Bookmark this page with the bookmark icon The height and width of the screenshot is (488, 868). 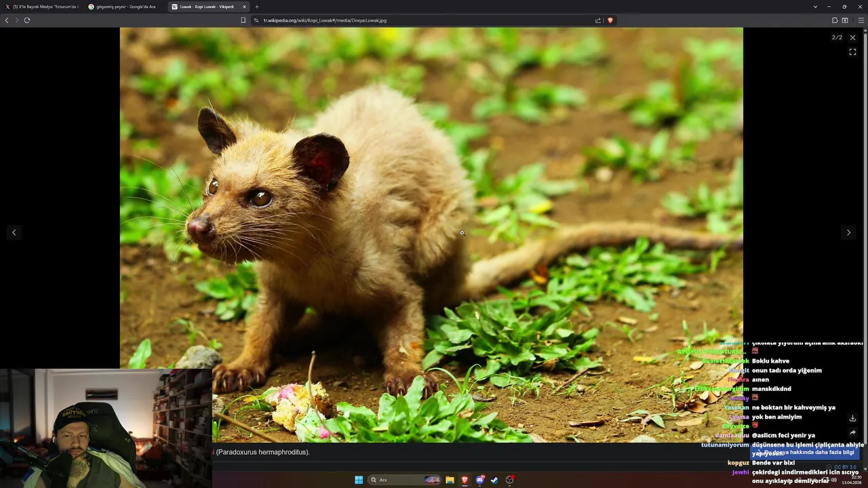tap(243, 20)
